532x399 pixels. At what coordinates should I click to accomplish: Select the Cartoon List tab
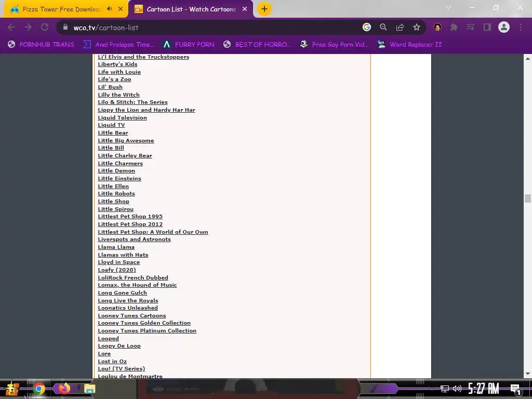[191, 9]
